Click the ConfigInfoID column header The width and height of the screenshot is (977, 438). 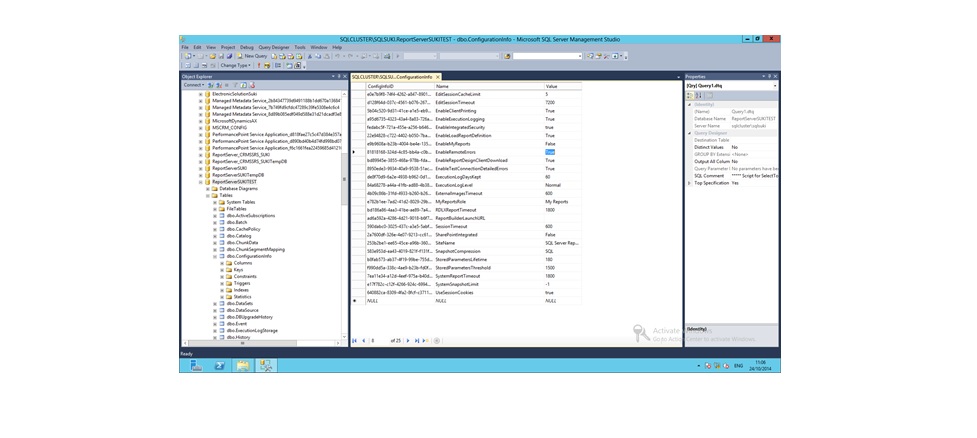[399, 86]
